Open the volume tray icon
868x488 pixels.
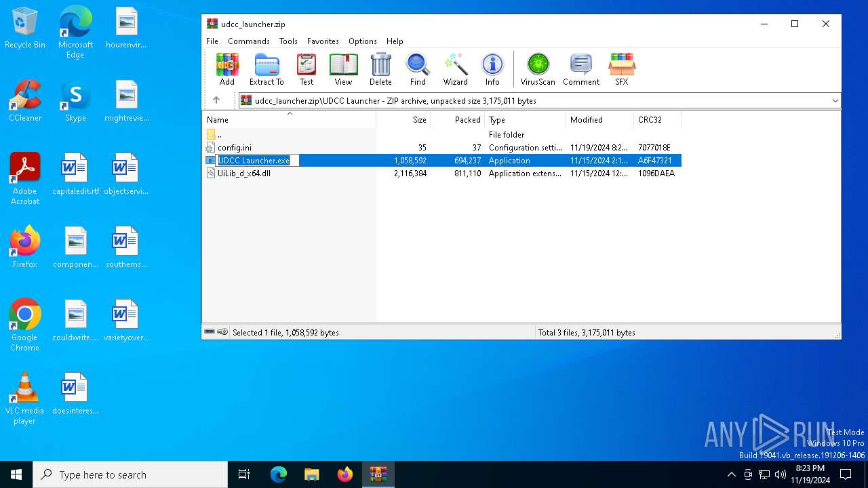point(781,474)
